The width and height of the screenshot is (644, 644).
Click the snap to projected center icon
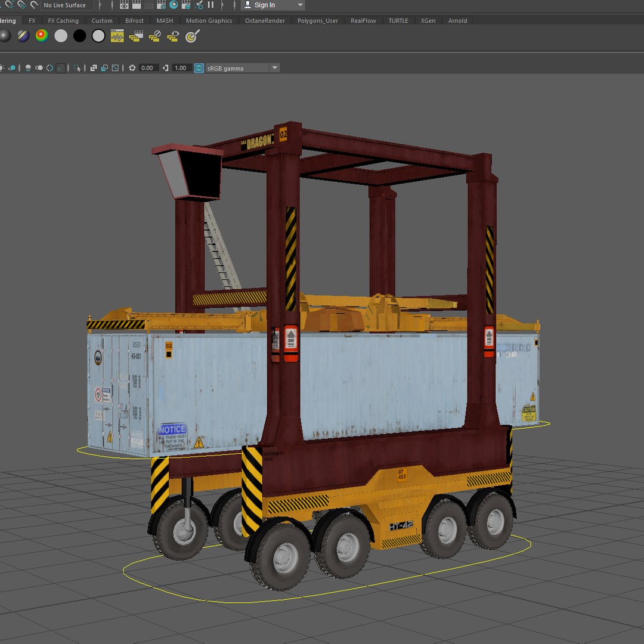21,5
